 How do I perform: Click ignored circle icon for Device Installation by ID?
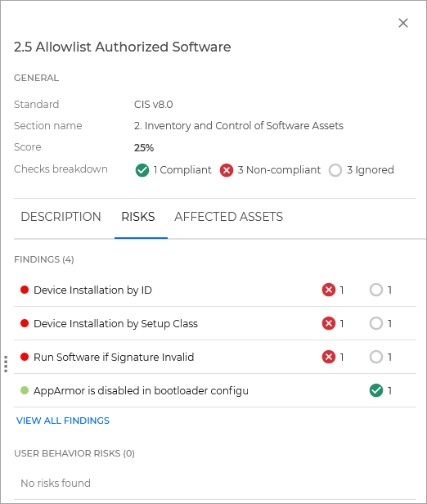(376, 290)
